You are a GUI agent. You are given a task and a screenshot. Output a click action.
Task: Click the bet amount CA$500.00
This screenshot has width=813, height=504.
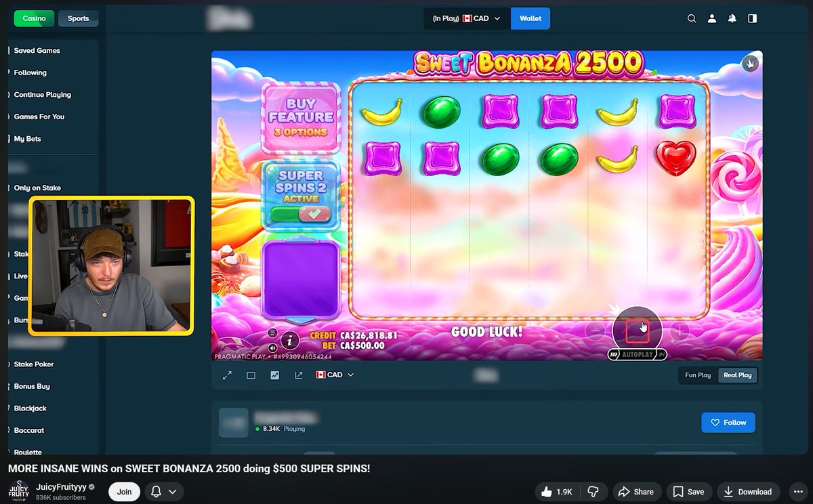click(362, 345)
